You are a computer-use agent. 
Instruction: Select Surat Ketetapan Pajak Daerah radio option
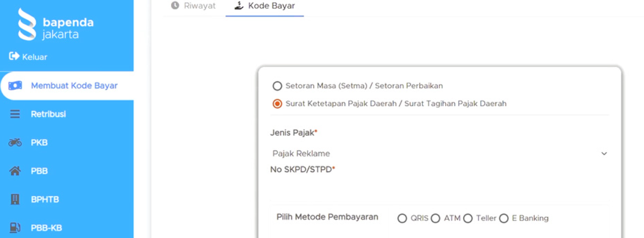278,103
